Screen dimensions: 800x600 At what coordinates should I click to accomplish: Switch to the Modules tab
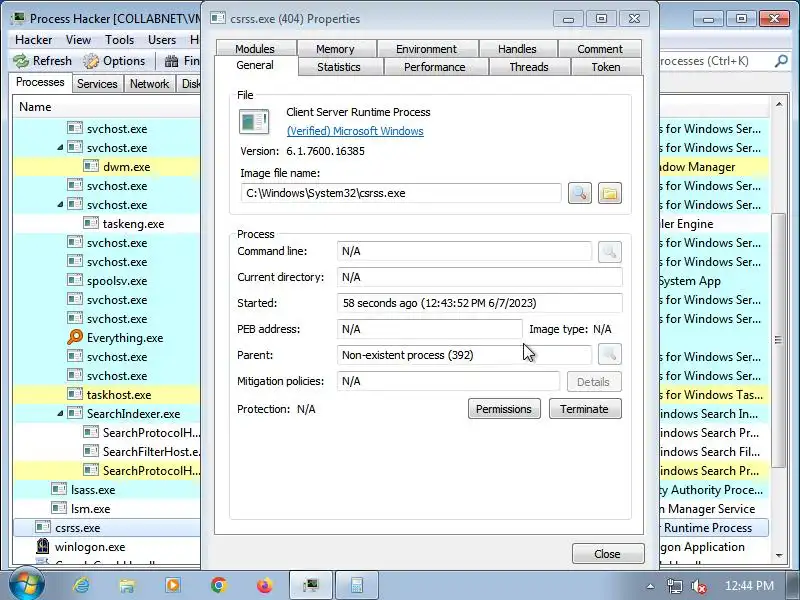pyautogui.click(x=255, y=49)
